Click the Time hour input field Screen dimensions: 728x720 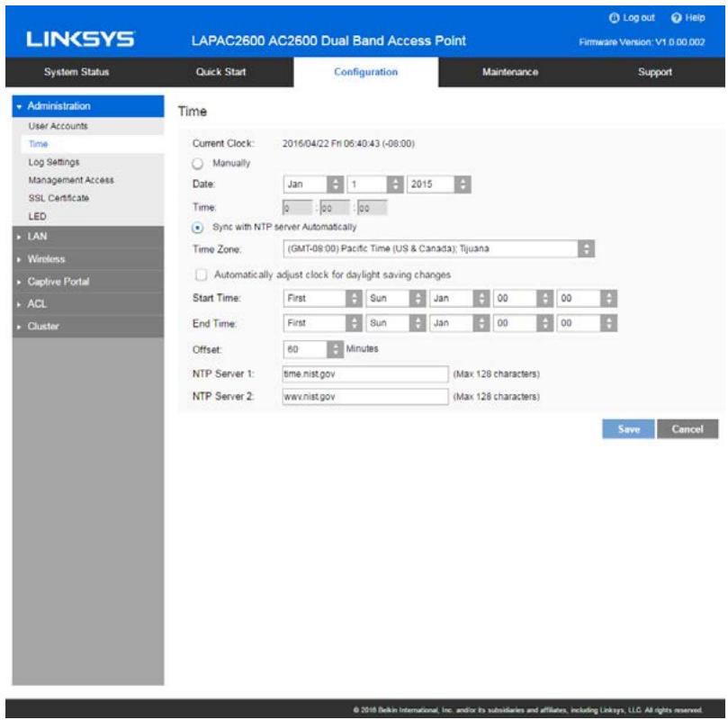pyautogui.click(x=298, y=209)
